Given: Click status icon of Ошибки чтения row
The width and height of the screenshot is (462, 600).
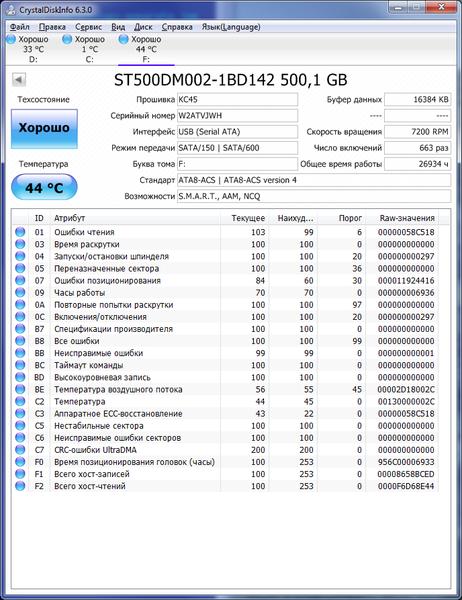Looking at the screenshot, I should coord(20,232).
